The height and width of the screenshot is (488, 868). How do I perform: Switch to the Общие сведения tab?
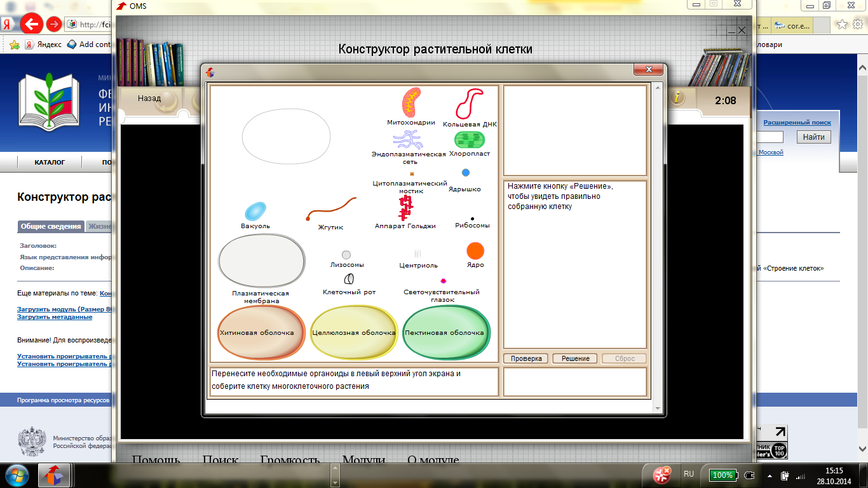51,226
